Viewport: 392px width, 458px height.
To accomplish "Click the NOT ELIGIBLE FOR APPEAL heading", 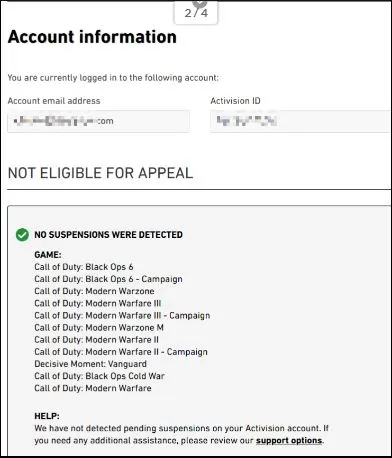I will (100, 173).
